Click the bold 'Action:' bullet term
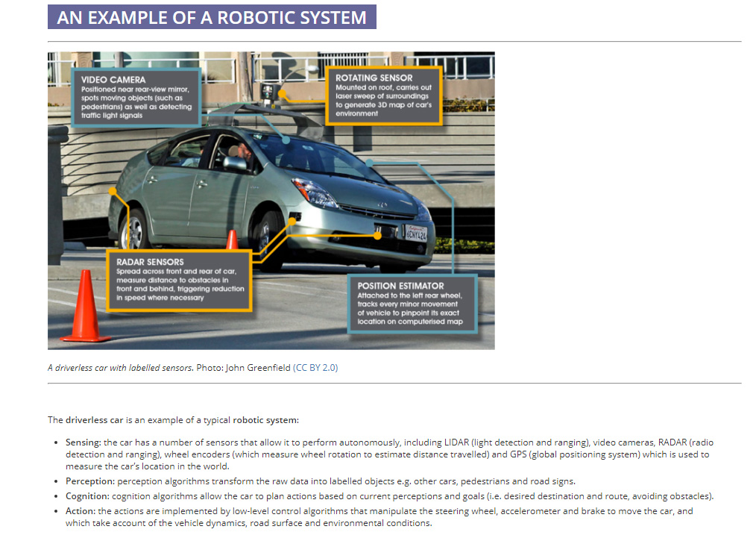The height and width of the screenshot is (538, 756). pos(81,511)
